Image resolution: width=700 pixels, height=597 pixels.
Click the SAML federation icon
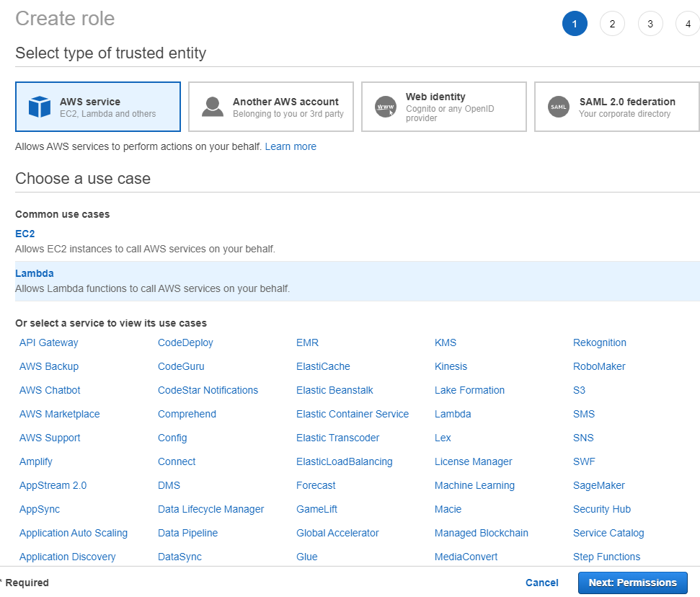click(559, 107)
